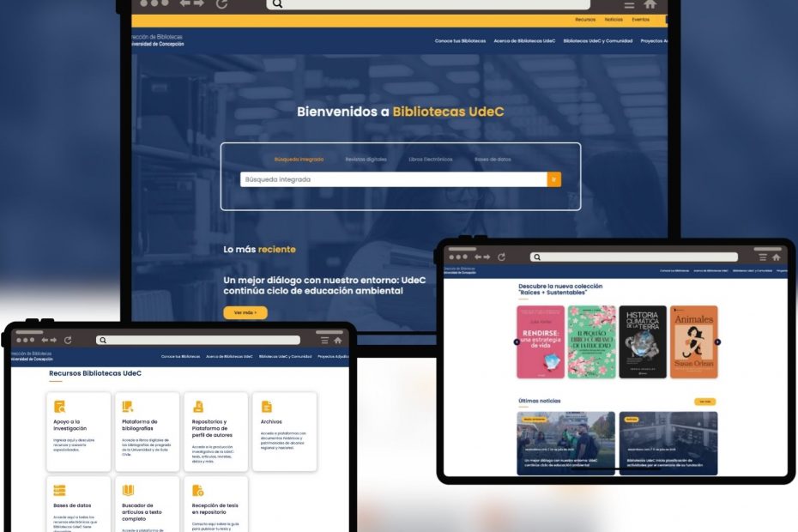Click the Repositorios y Plataforma de perfil icon
798x532 pixels.
198,406
